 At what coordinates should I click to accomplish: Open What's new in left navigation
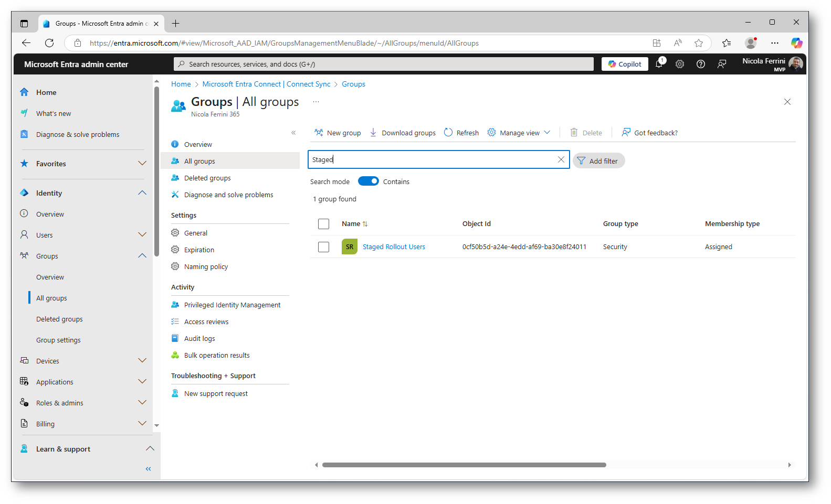(x=54, y=113)
